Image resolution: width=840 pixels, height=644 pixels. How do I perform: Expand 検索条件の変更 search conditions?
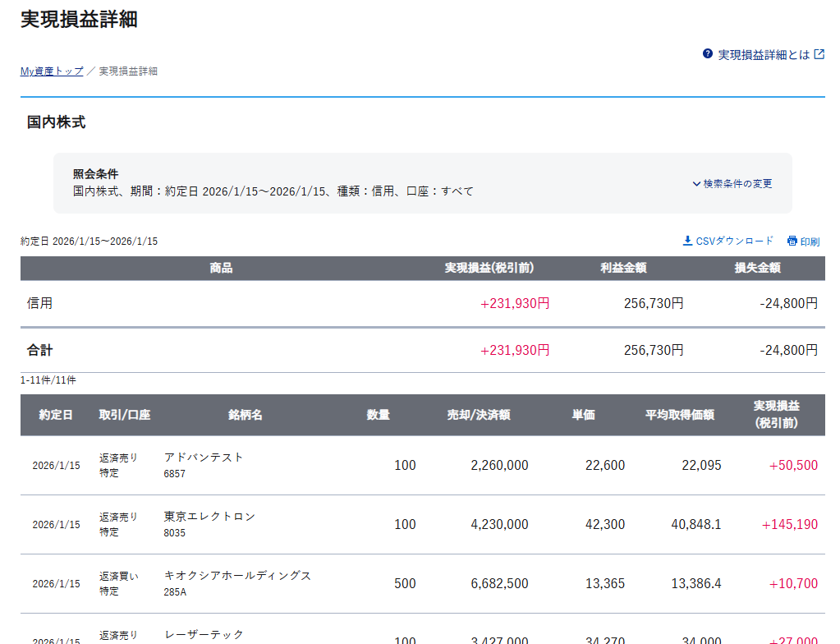click(737, 184)
